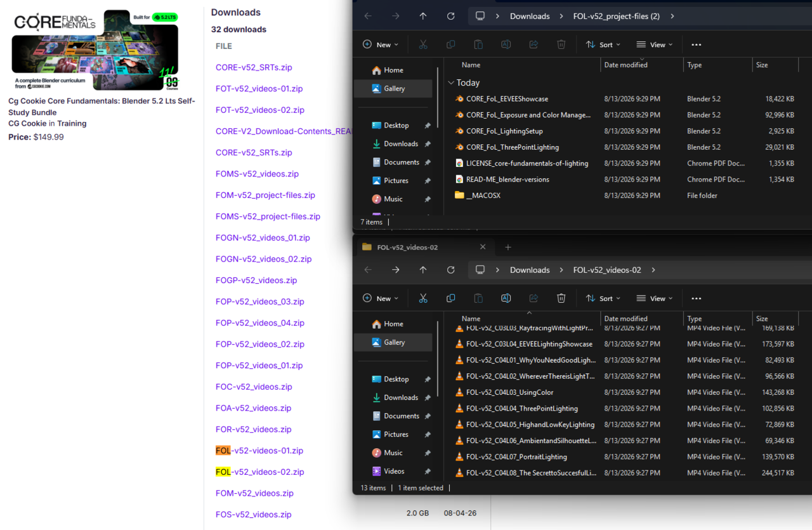Click Cut icon in the videos-02 window toolbar
Viewport: 812px width, 530px height.
click(423, 298)
